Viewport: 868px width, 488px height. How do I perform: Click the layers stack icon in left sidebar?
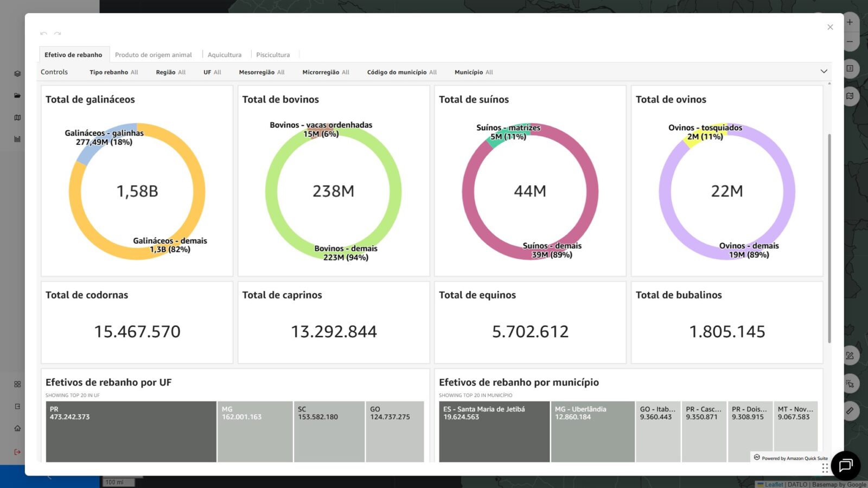[17, 74]
